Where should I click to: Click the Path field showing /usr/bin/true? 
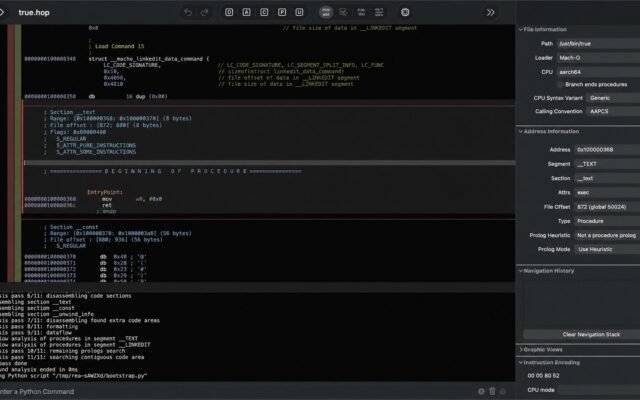click(x=598, y=44)
